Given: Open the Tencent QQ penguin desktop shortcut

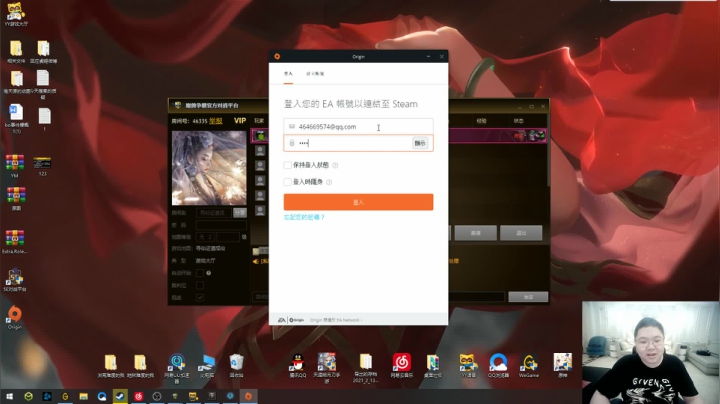Looking at the screenshot, I should [x=298, y=366].
